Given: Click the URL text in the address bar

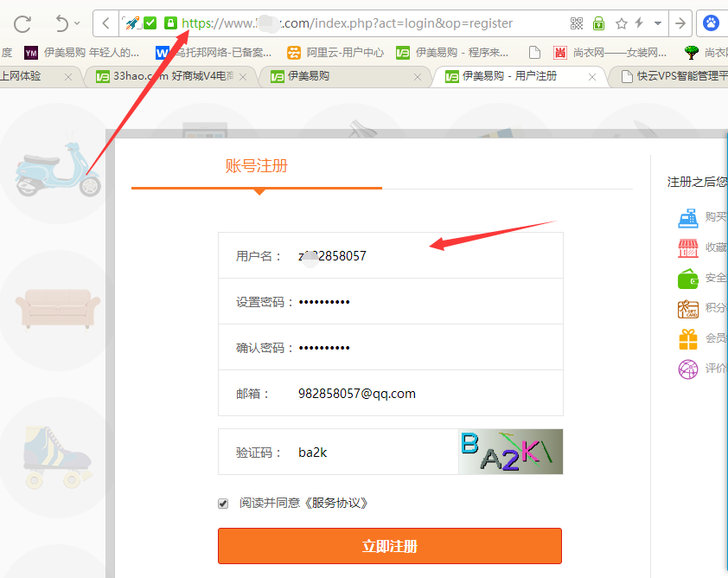Looking at the screenshot, I should pos(348,23).
